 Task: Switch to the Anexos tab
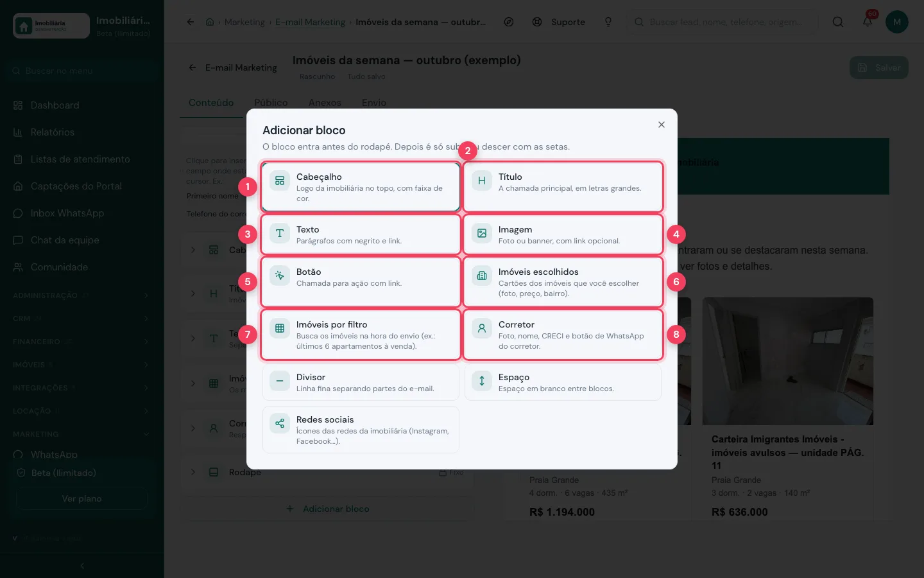tap(325, 103)
